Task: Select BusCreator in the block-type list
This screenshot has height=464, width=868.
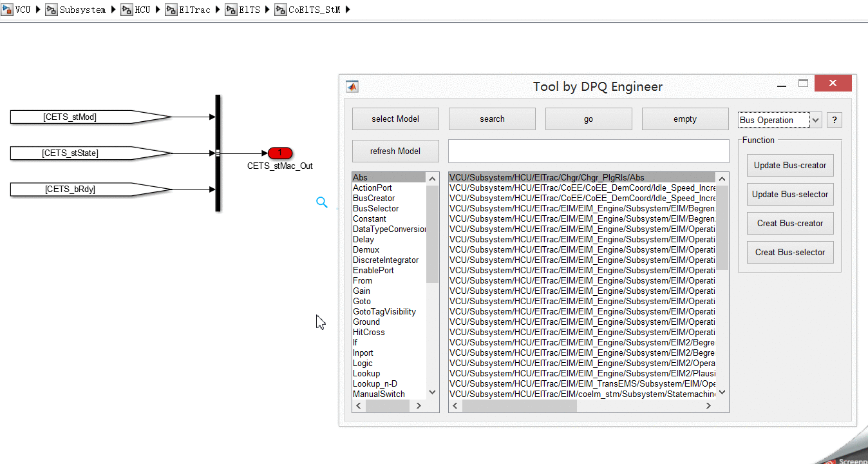Action: pos(389,198)
